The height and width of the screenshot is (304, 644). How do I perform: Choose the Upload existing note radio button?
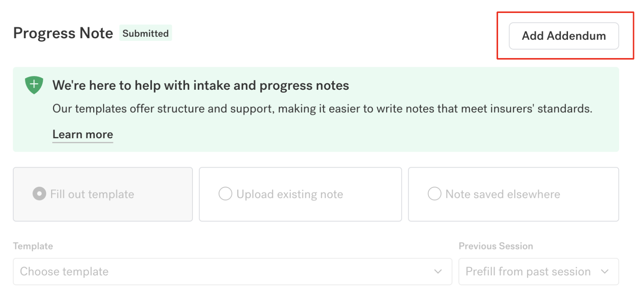(225, 194)
